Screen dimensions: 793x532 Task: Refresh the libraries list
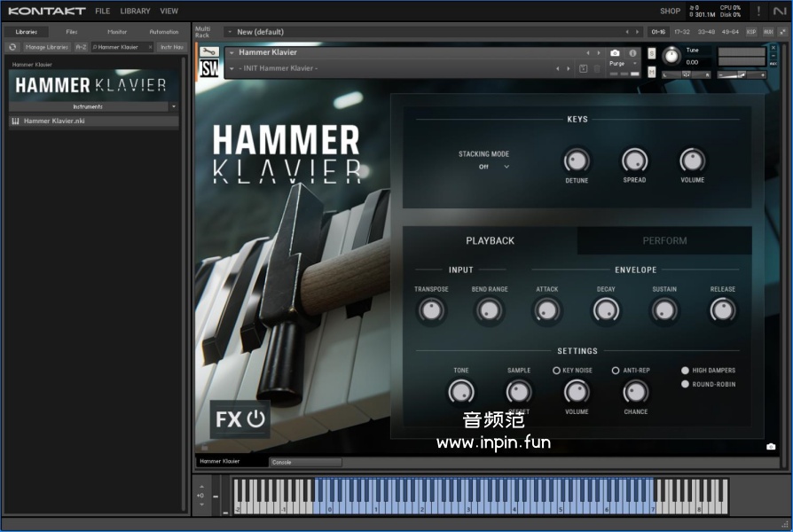(12, 47)
